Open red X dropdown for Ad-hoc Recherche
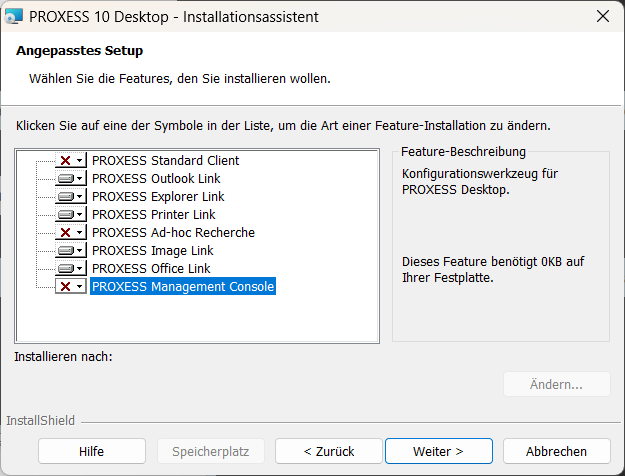 pos(70,232)
